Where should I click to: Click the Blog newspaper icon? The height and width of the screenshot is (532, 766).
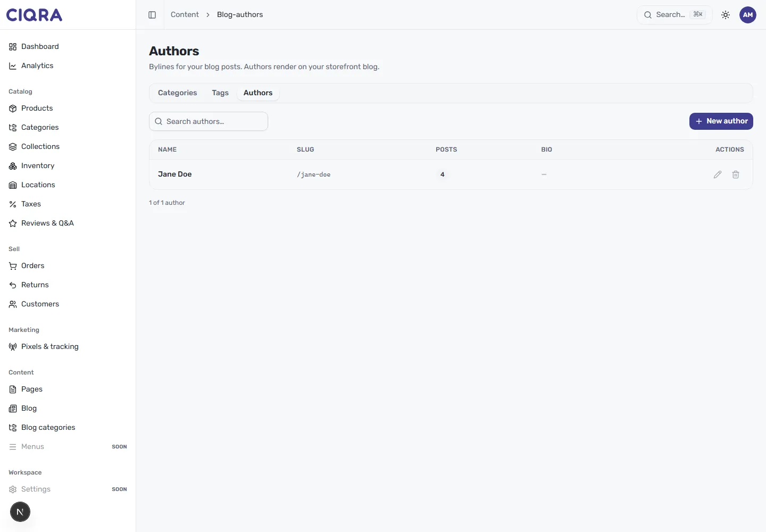13,409
